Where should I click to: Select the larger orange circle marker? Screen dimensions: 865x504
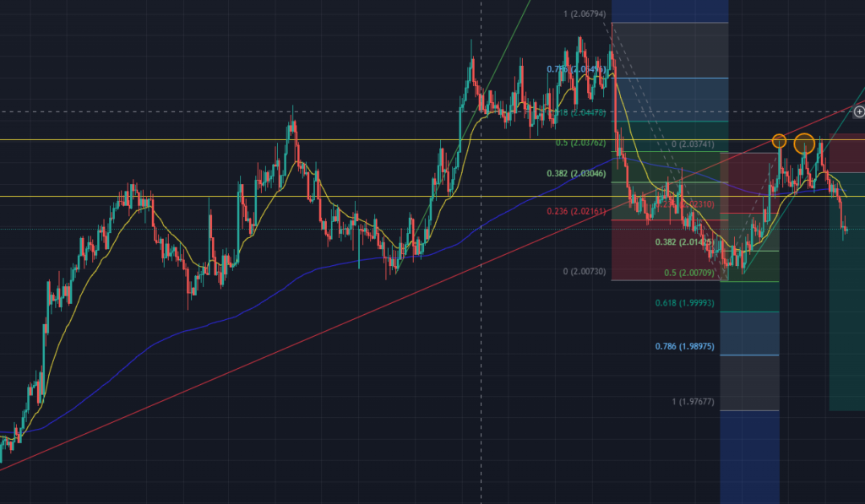point(804,143)
